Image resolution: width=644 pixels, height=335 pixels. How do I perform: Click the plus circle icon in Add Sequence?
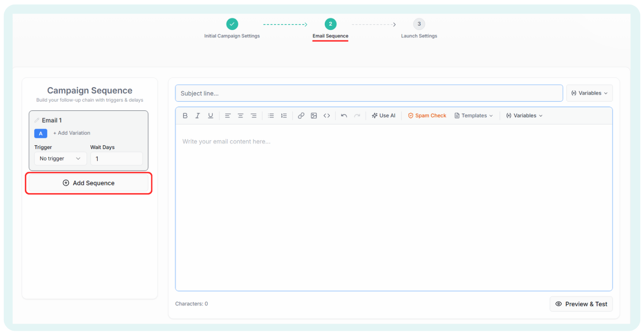(x=66, y=183)
